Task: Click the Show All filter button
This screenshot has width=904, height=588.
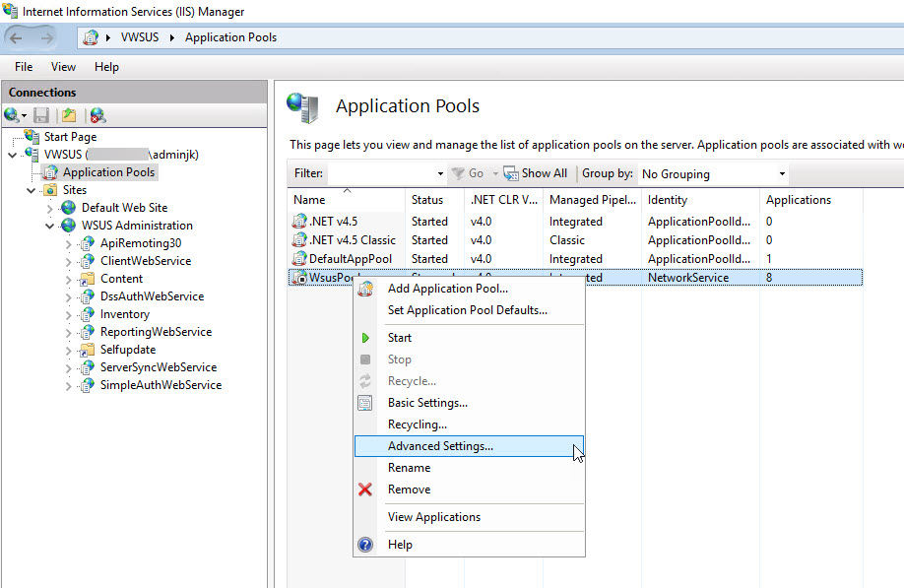Action: [536, 173]
